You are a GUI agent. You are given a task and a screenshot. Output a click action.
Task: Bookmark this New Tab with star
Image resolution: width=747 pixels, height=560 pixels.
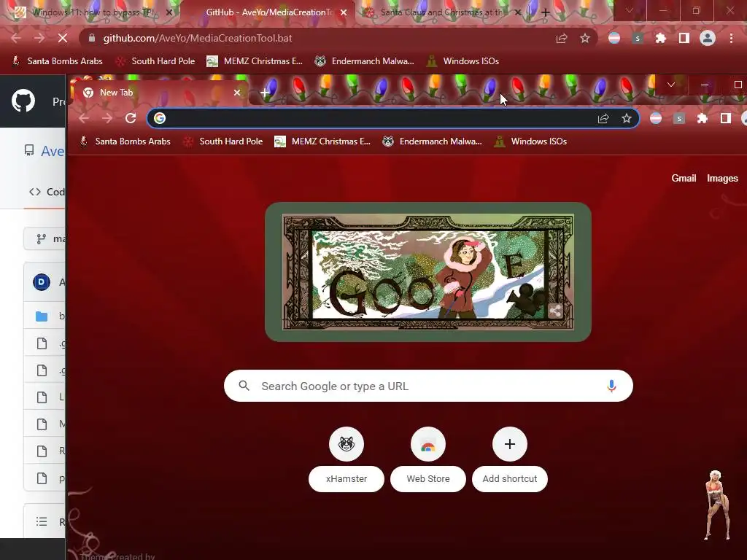coord(627,118)
